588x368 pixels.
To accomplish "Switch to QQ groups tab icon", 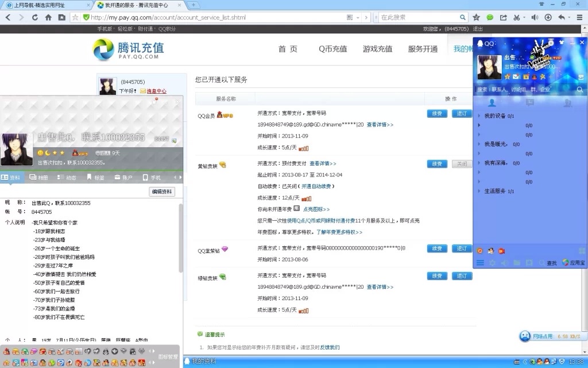I will [x=568, y=102].
